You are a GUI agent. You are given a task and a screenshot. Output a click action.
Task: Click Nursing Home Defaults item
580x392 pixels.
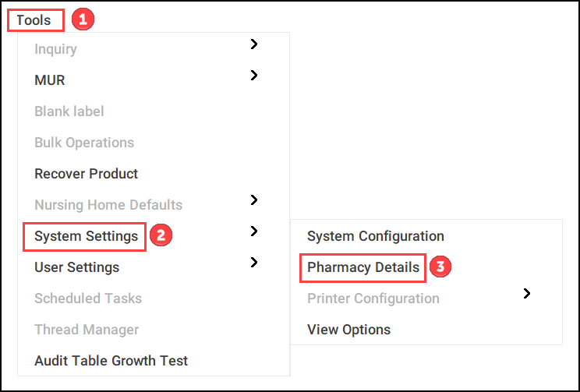[108, 205]
